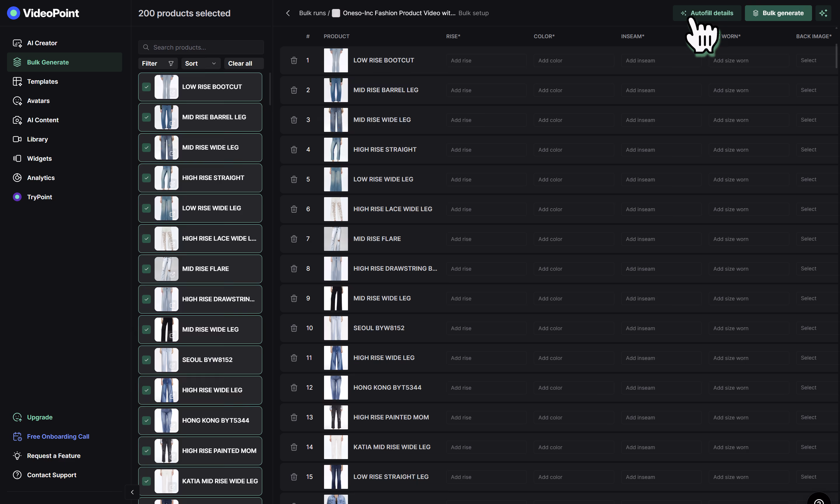Open the Filter options
This screenshot has height=504, width=840.
(x=158, y=64)
